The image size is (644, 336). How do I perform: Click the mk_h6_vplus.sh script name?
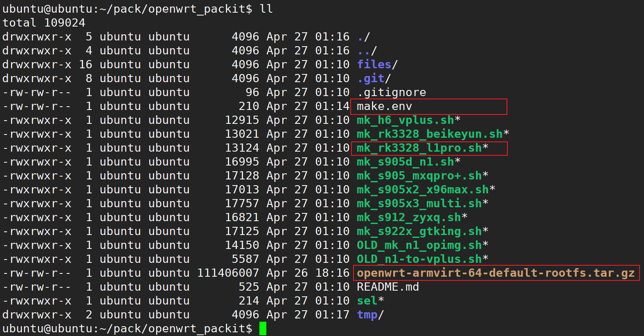(x=405, y=120)
